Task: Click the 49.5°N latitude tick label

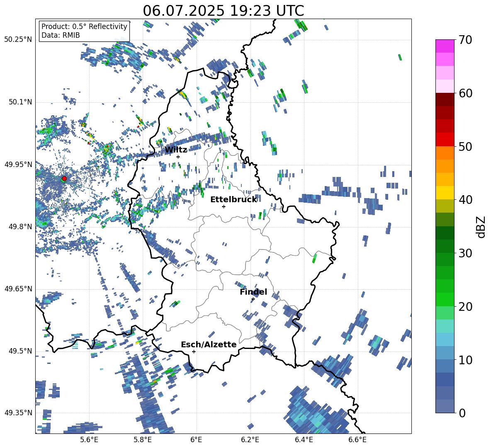Action: pos(20,351)
